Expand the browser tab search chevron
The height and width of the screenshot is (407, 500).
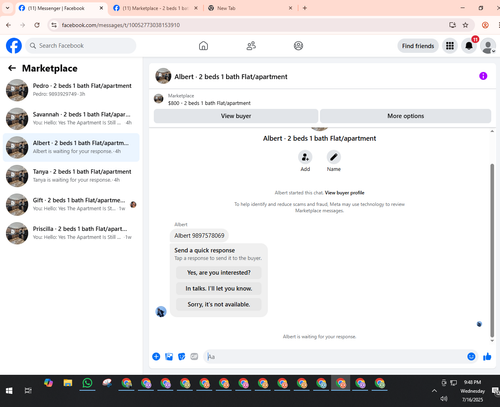7,8
